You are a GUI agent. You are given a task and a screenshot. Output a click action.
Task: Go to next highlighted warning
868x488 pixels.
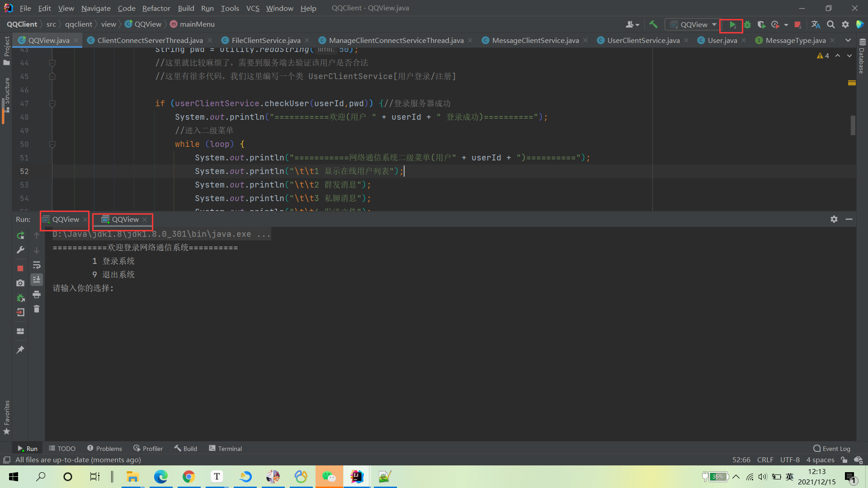(x=849, y=56)
